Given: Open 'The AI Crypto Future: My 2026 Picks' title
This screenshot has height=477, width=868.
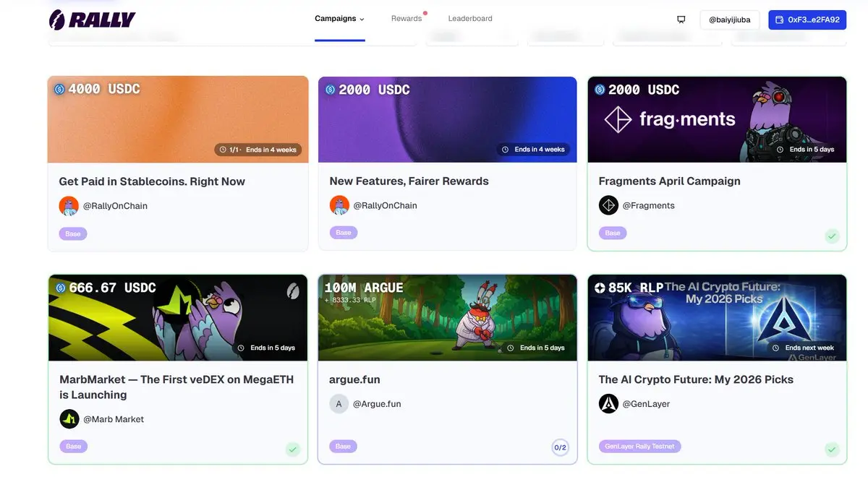Looking at the screenshot, I should coord(696,379).
